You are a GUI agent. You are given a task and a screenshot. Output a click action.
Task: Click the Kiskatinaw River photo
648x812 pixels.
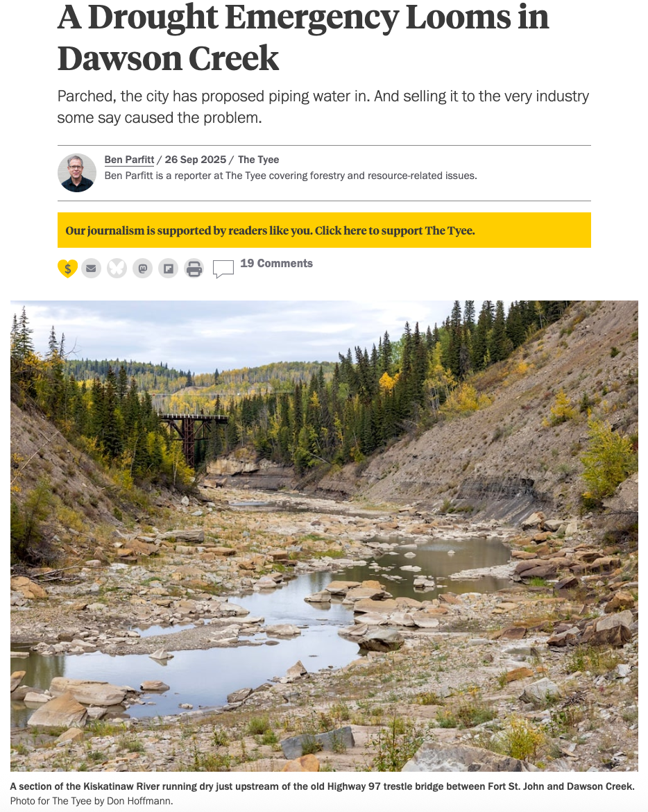(324, 534)
